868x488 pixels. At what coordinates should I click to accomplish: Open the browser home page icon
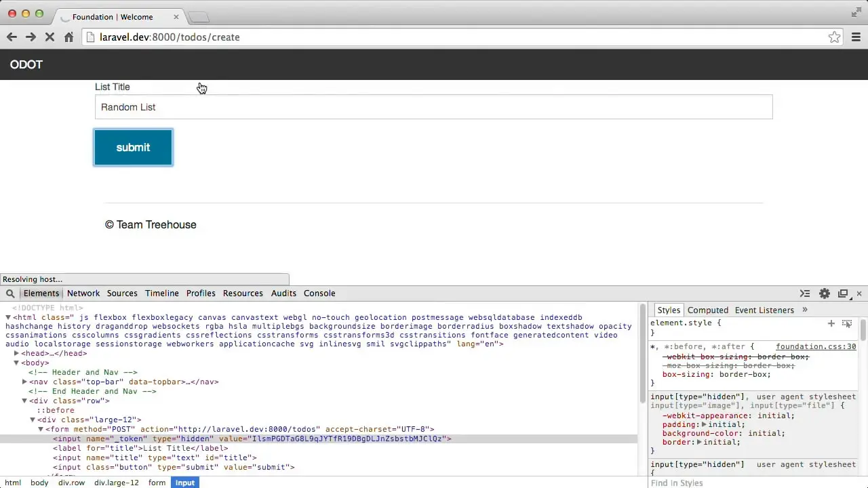click(x=68, y=37)
